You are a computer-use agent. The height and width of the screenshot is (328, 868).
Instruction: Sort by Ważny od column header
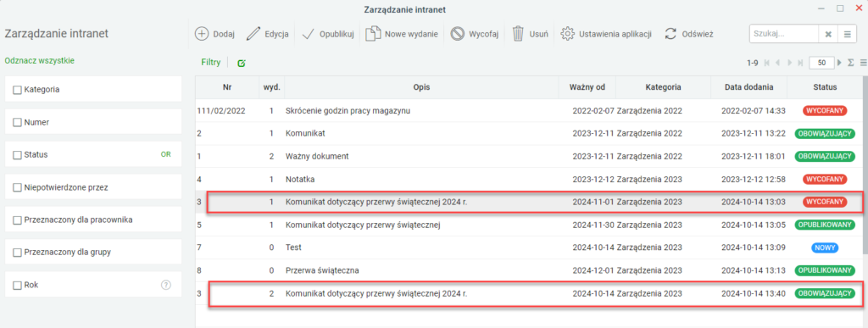click(587, 87)
